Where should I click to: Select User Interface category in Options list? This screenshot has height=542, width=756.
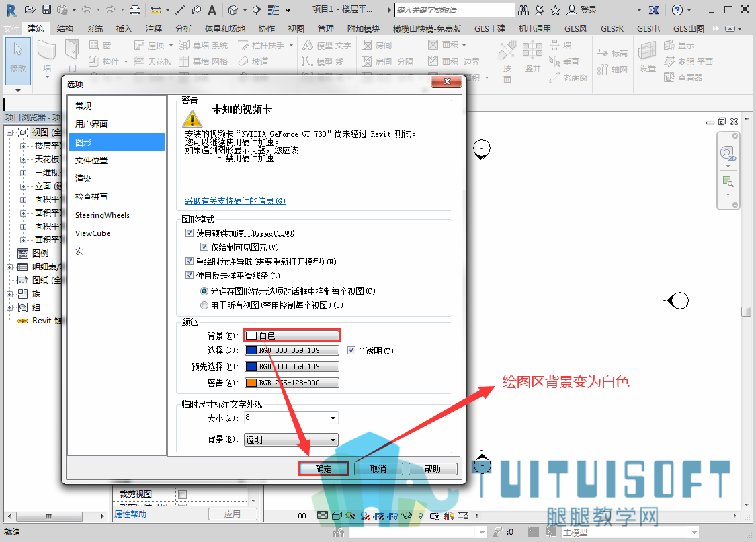pos(117,124)
